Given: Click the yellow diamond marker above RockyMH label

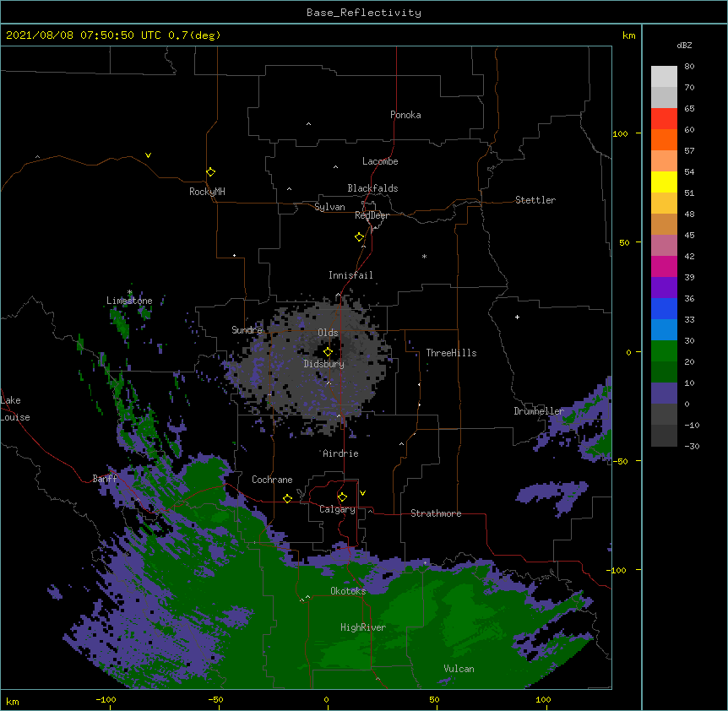Looking at the screenshot, I should pyautogui.click(x=210, y=172).
